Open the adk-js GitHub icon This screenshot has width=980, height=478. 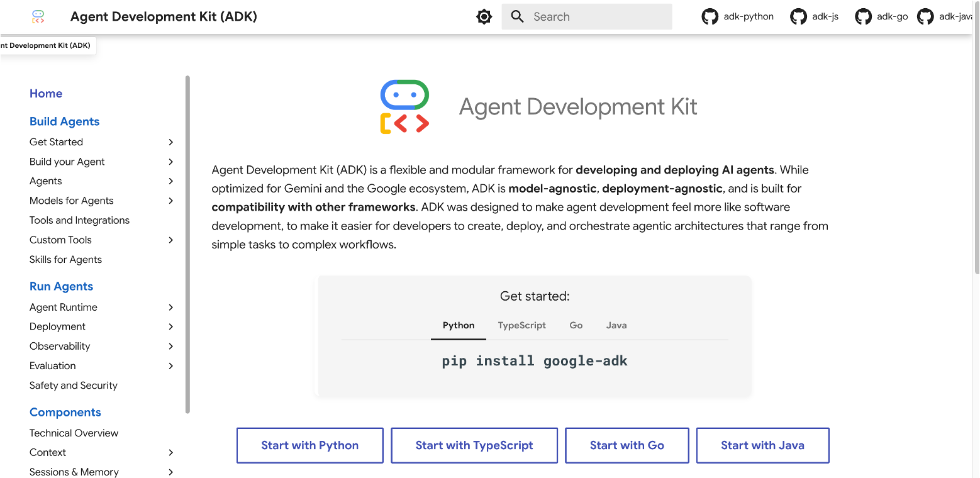coord(799,17)
